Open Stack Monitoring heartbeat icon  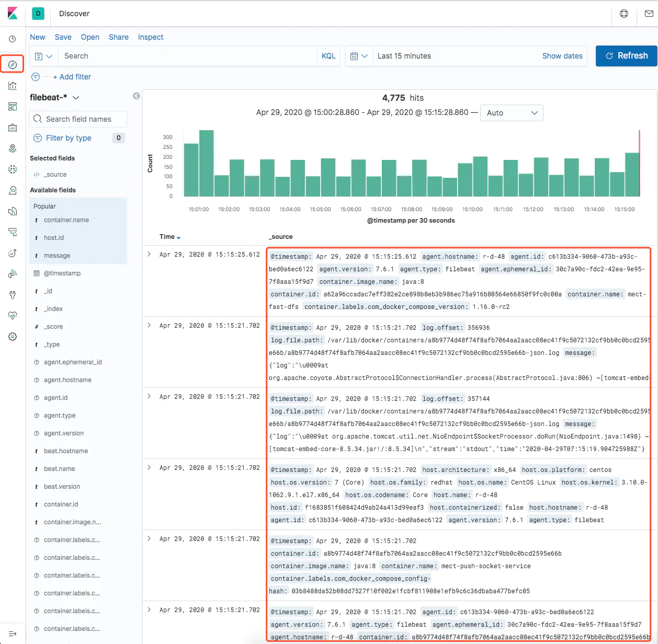13,316
